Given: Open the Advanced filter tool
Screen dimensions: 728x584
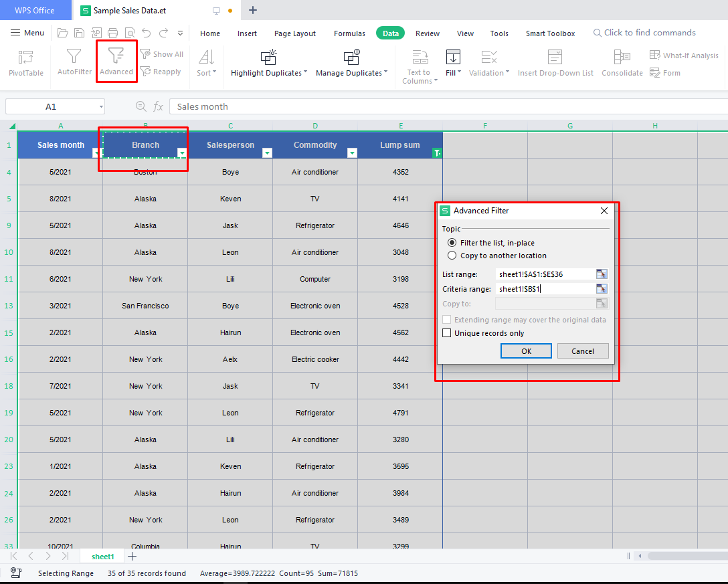Looking at the screenshot, I should click(116, 62).
